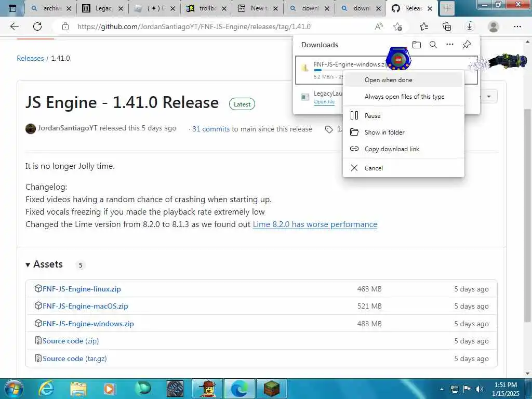Open more options in Downloads panel
This screenshot has width=532, height=399.
coord(450,45)
